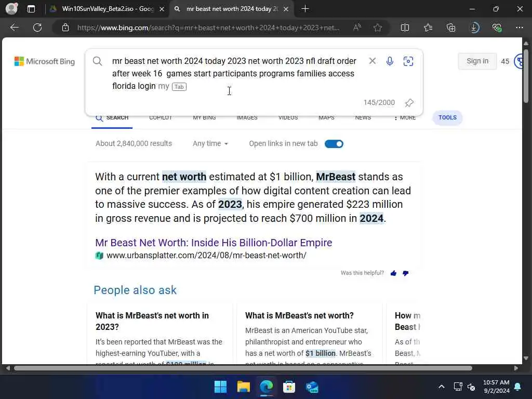Click the vertical page scrollbar
Screen dimensions: 532x399
tap(526, 75)
